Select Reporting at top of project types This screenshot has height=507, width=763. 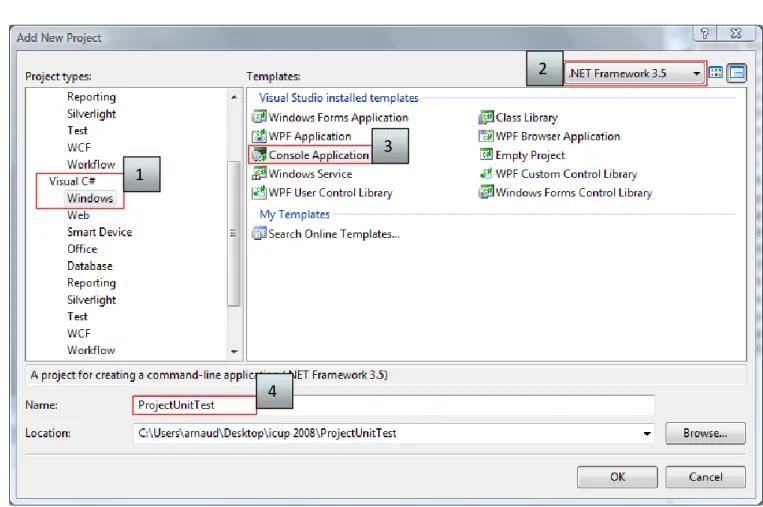(x=91, y=97)
